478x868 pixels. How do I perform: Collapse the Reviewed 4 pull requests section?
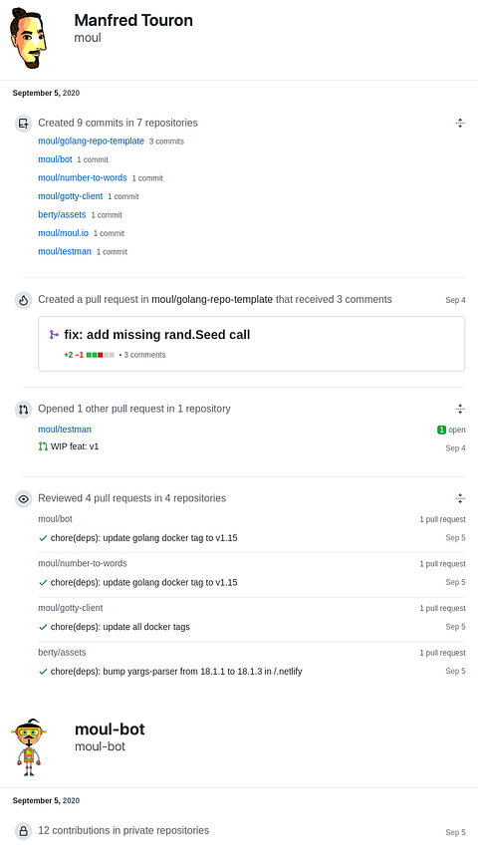460,498
